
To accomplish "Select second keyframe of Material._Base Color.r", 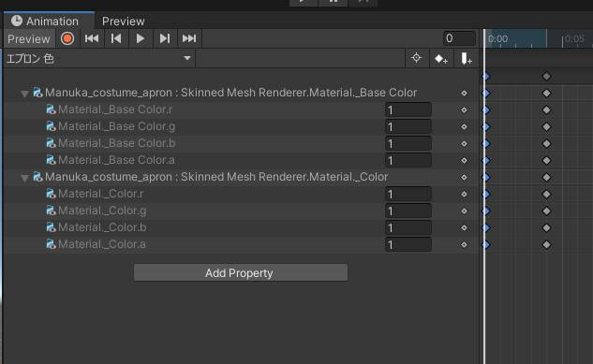I will click(546, 109).
